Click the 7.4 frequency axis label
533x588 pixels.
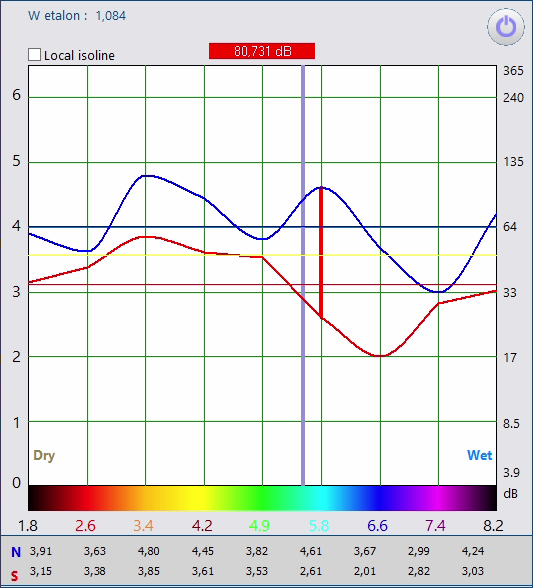435,526
